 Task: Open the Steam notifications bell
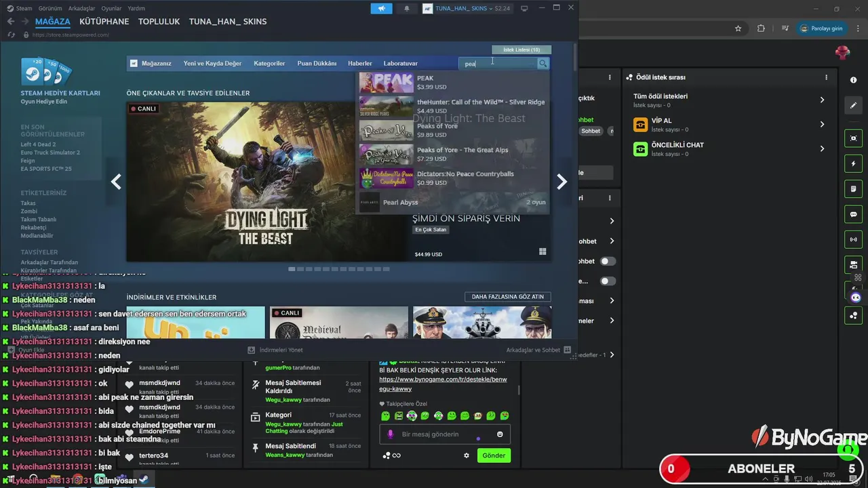pos(407,8)
